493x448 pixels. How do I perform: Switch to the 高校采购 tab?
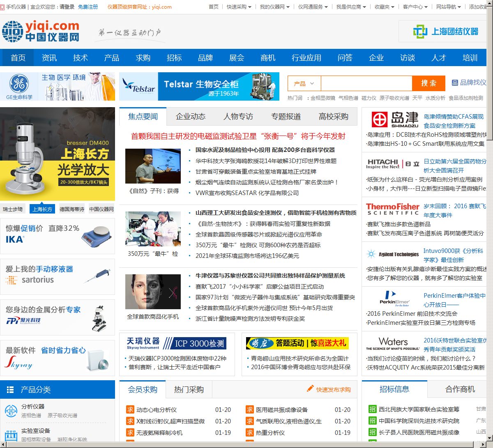pos(334,117)
